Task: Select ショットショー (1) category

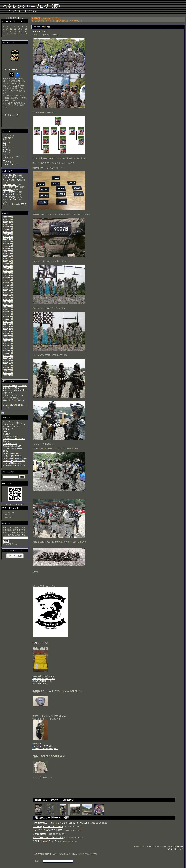Action: [9, 164]
